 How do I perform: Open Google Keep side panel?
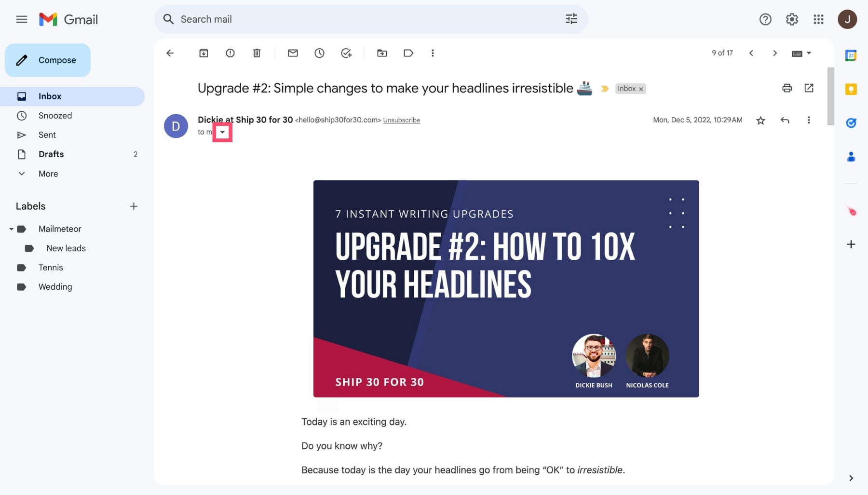(x=851, y=89)
